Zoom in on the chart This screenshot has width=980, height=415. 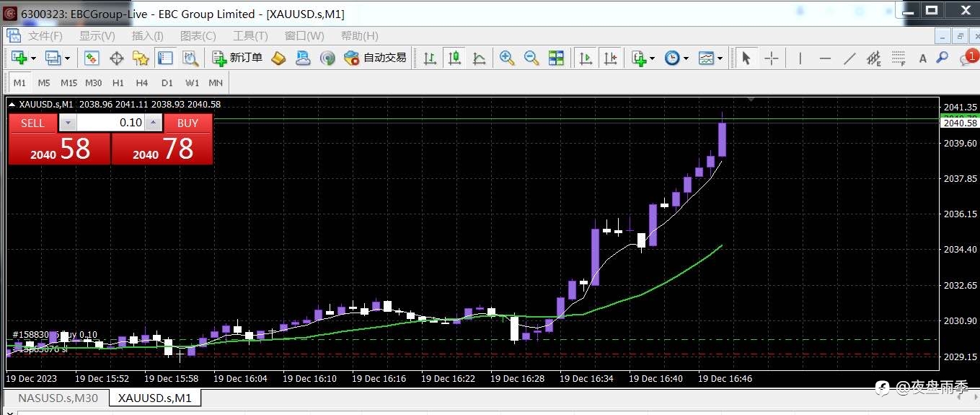[x=507, y=58]
